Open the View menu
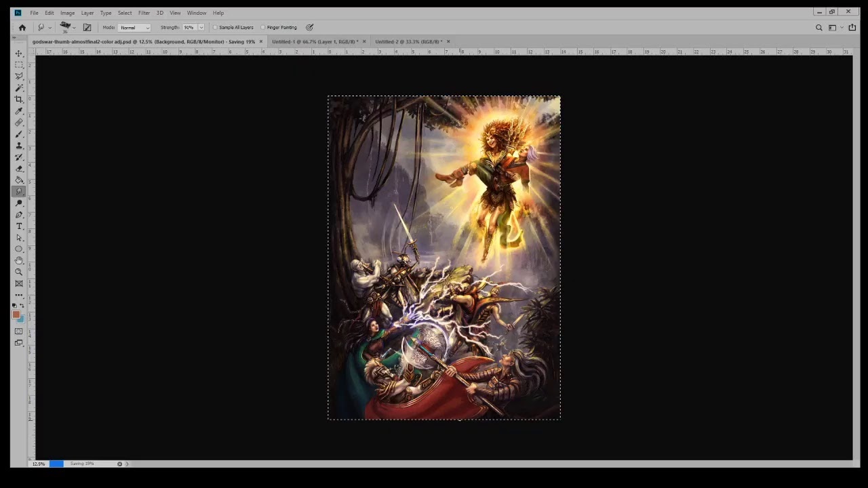This screenshot has width=868, height=488. (x=175, y=13)
